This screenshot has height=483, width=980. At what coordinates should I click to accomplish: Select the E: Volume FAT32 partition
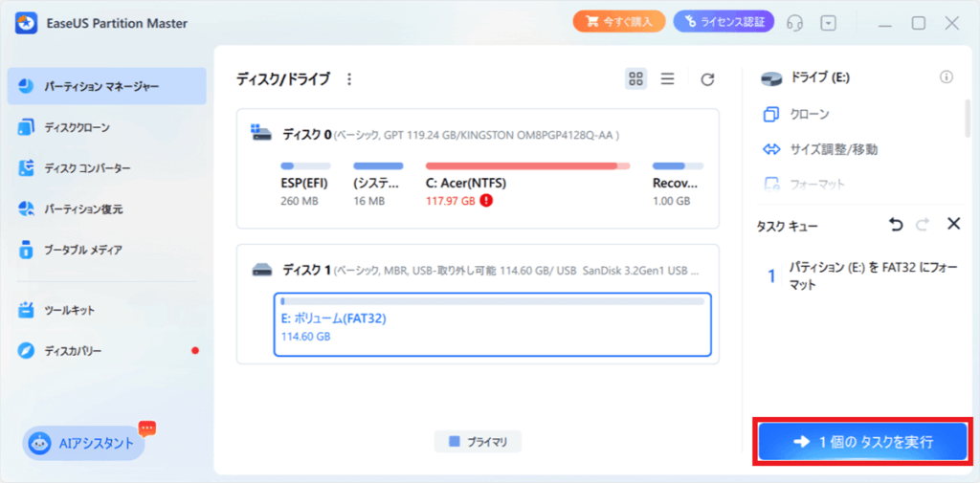tap(492, 325)
